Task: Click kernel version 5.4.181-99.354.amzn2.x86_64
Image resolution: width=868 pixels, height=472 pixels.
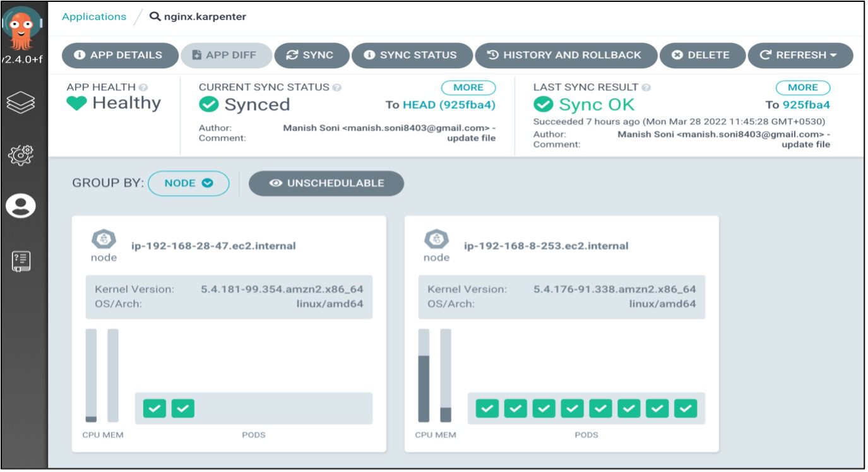Action: click(x=282, y=289)
